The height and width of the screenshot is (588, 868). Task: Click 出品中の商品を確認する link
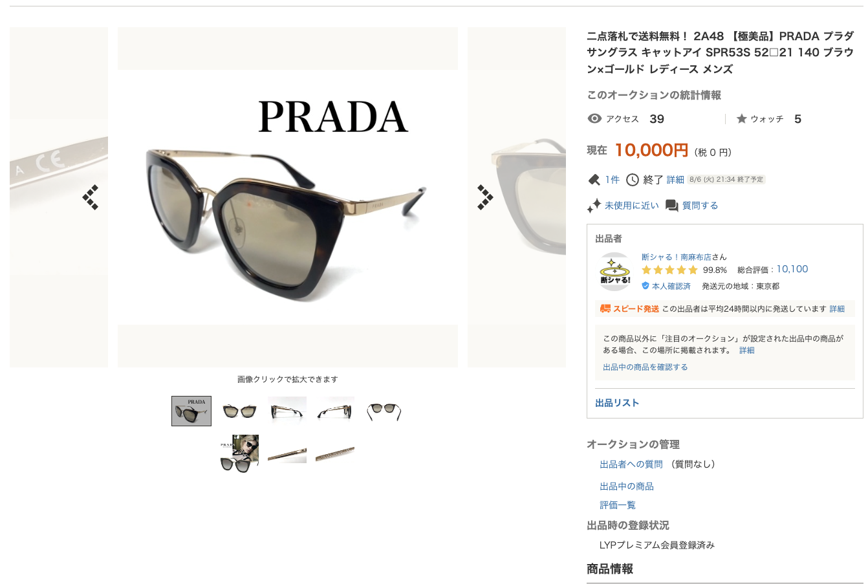pos(646,367)
